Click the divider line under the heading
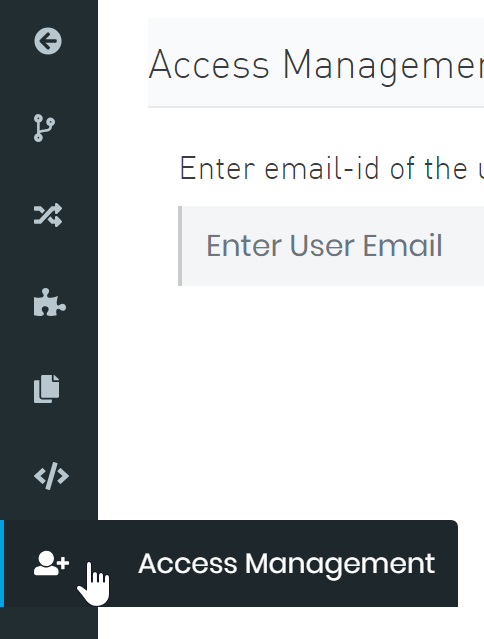The width and height of the screenshot is (484, 639). click(316, 107)
